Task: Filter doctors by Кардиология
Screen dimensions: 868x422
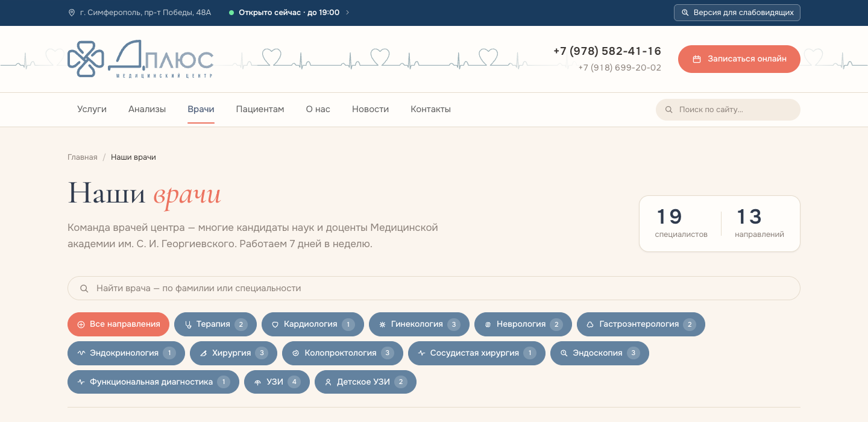Action: (313, 324)
